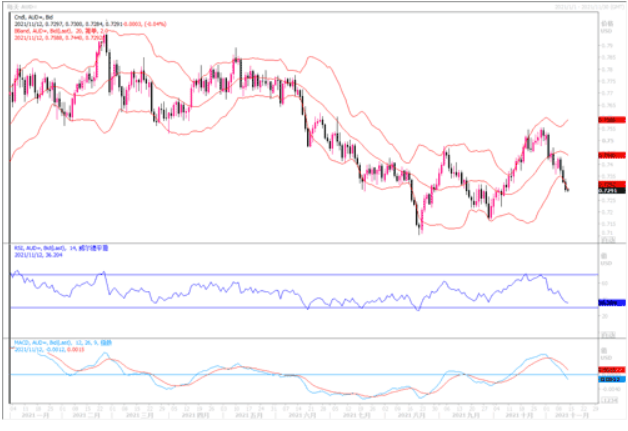Click the MACD zero horizontal line

pyautogui.click(x=300, y=375)
